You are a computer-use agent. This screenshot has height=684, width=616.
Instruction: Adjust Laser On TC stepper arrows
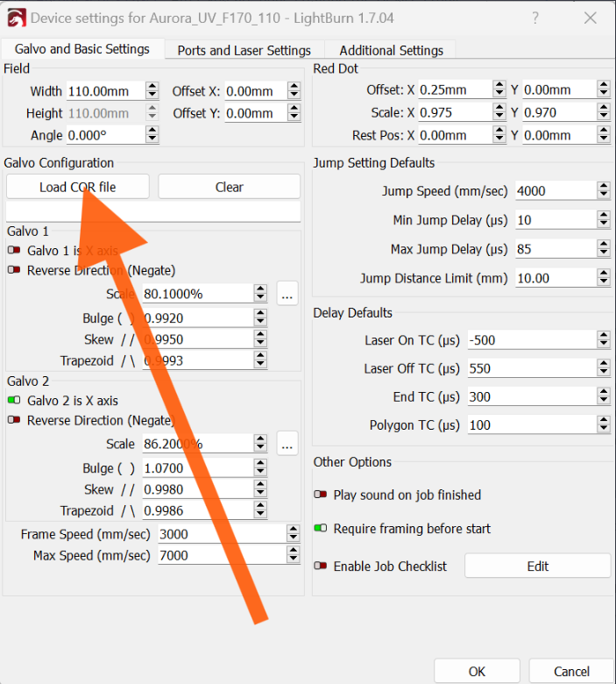pos(603,340)
